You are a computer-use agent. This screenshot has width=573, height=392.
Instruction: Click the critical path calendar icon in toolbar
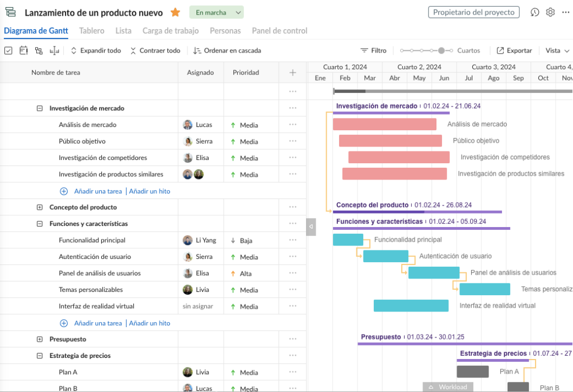point(24,50)
